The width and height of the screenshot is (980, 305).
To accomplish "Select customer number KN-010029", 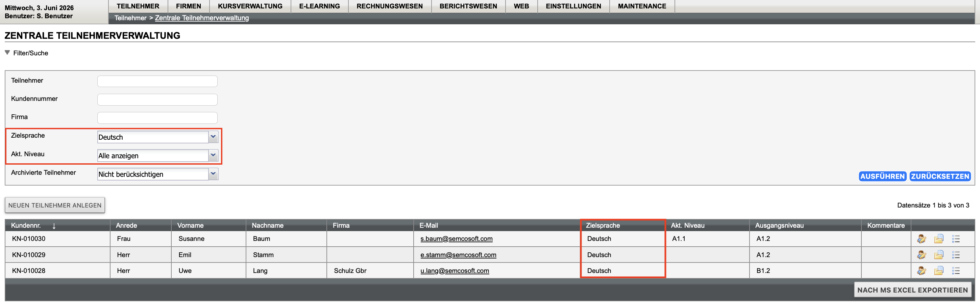I will [28, 255].
